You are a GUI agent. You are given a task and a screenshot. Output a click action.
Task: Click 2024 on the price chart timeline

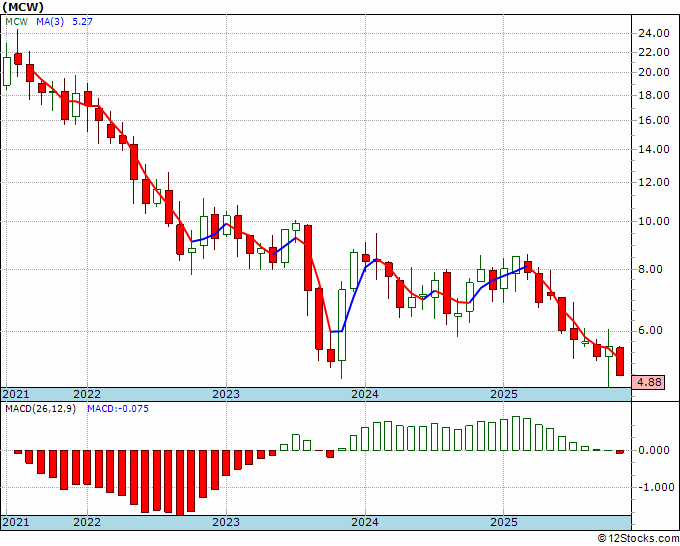[365, 394]
